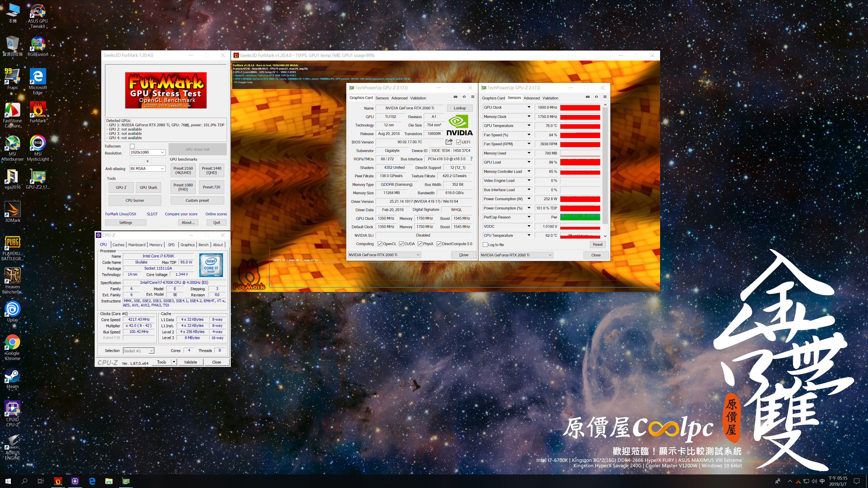Toggle OpenCL computing checkbox
This screenshot has width=868, height=488.
(380, 244)
